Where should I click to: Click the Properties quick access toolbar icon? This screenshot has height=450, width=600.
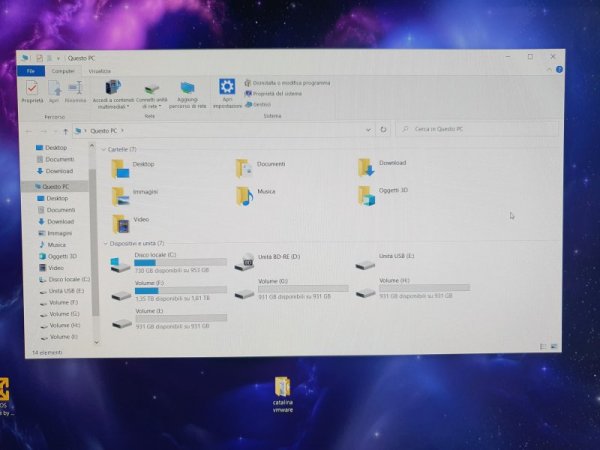coord(39,58)
